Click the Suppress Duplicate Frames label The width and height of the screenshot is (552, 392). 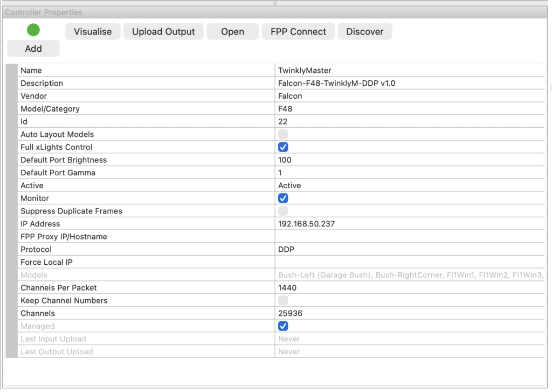pyautogui.click(x=71, y=211)
